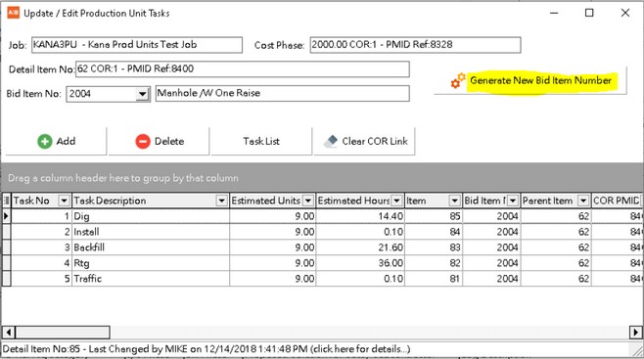644x359 pixels.
Task: Maximize the Update / Edit Production Unit Tasks window
Action: tap(589, 13)
